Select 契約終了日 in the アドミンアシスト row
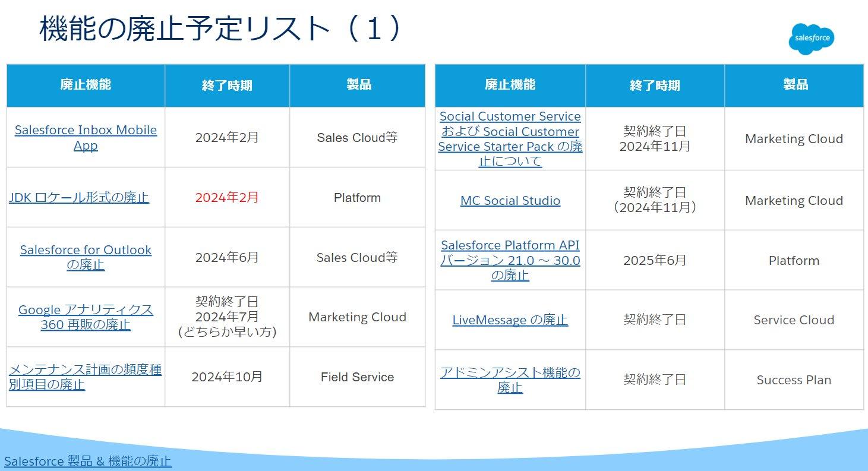 (655, 380)
